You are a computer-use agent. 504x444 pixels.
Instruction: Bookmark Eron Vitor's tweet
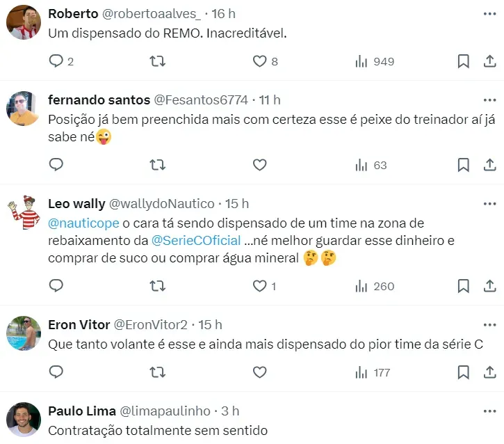463,372
